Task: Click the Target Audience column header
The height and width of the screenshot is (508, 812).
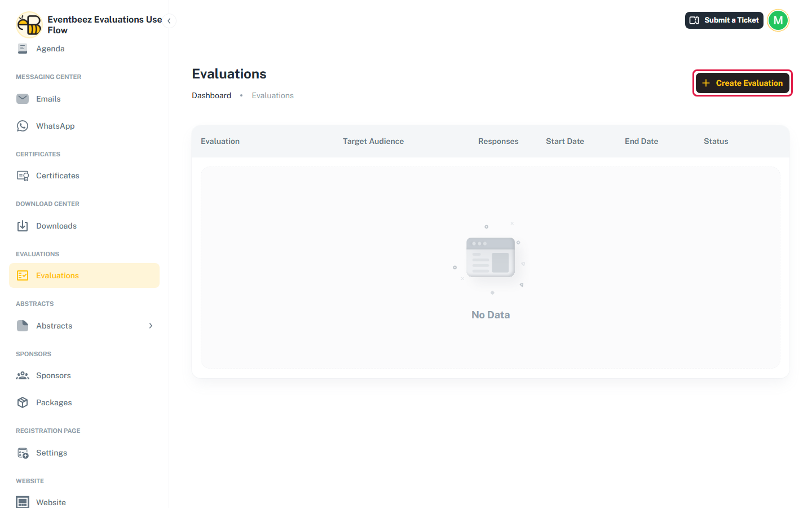Action: tap(373, 141)
